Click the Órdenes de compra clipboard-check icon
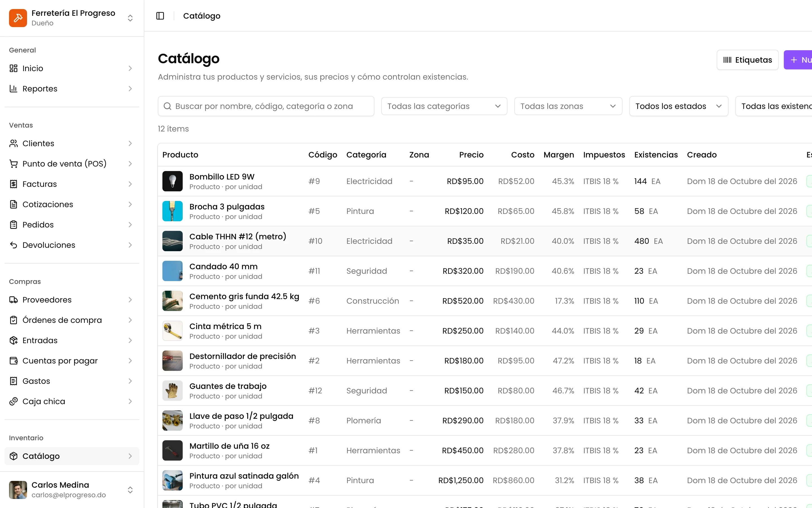 tap(14, 320)
